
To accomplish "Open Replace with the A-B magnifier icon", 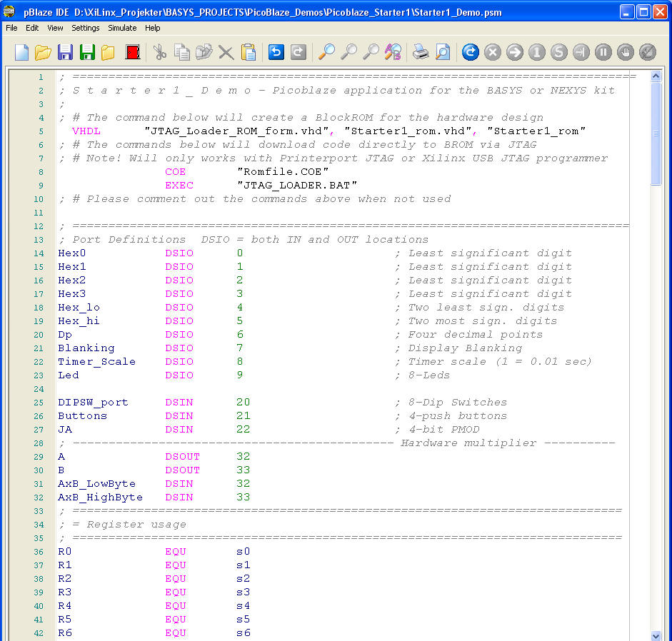I will tap(393, 52).
